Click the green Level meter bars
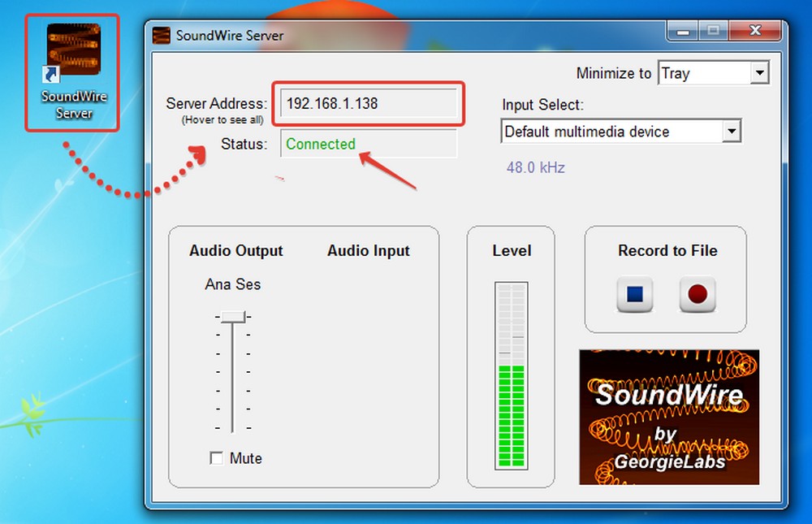 click(511, 414)
